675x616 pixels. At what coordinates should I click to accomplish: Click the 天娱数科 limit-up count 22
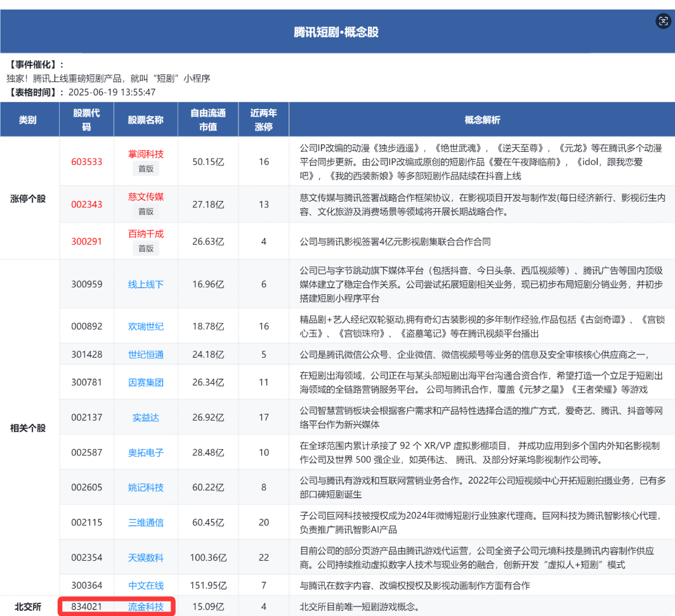point(263,558)
